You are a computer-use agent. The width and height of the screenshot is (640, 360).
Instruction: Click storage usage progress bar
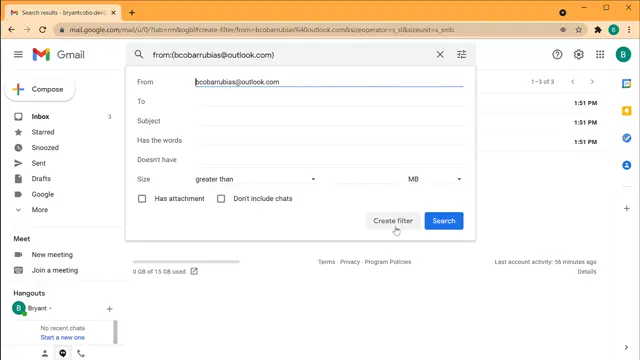click(x=186, y=262)
